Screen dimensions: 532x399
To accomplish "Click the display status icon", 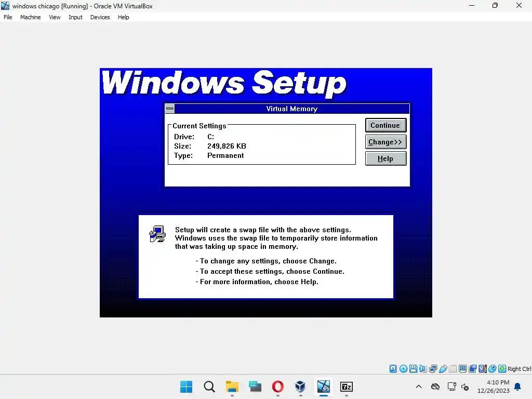I will coord(462,369).
